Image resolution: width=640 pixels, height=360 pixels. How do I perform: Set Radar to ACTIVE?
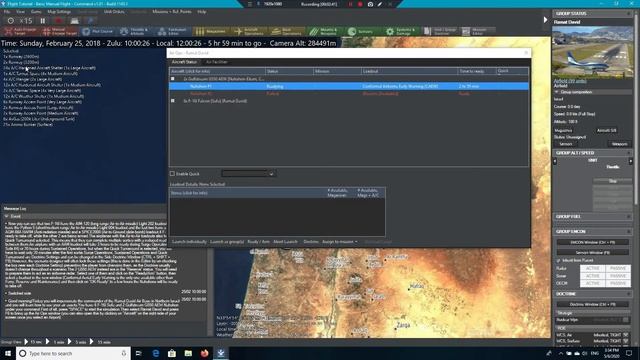[593, 269]
